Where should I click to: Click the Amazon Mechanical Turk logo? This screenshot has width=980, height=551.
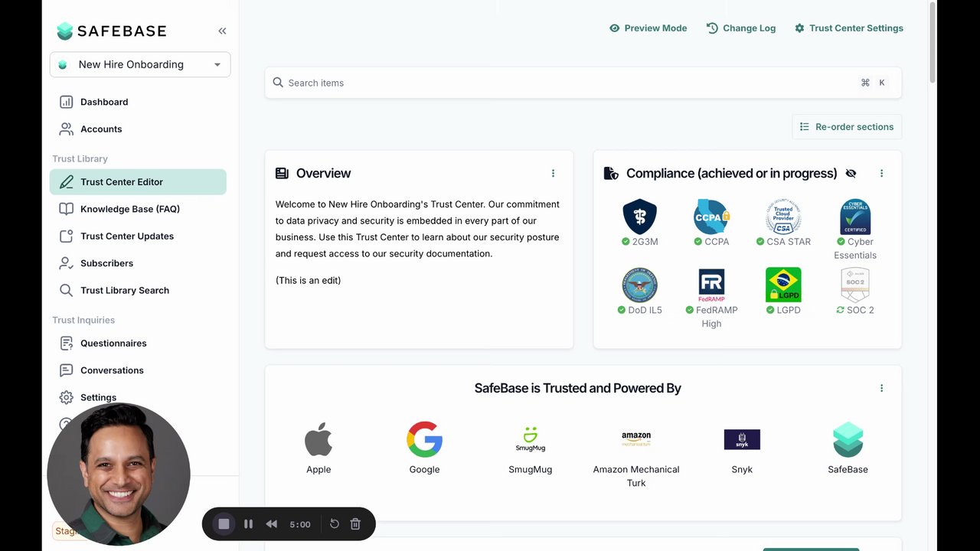coord(636,439)
